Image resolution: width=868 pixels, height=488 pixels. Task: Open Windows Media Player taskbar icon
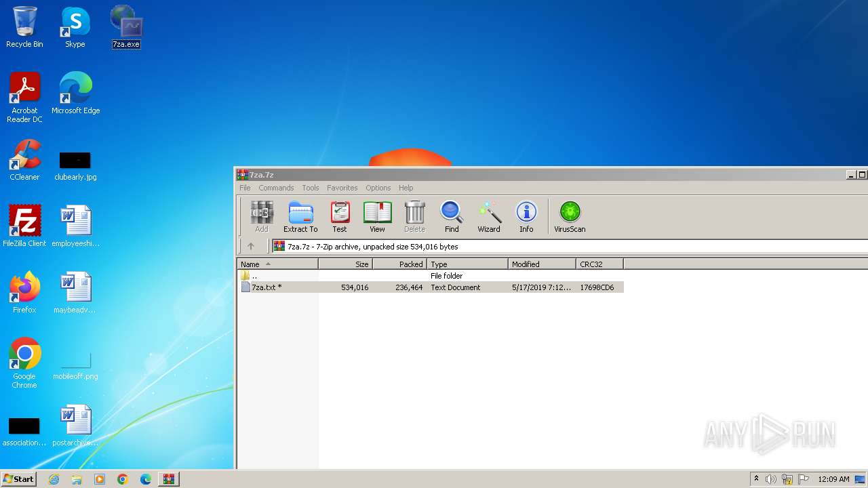[100, 479]
